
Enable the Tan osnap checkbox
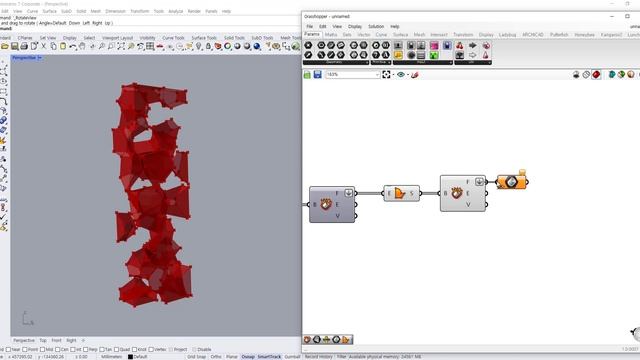(102, 350)
